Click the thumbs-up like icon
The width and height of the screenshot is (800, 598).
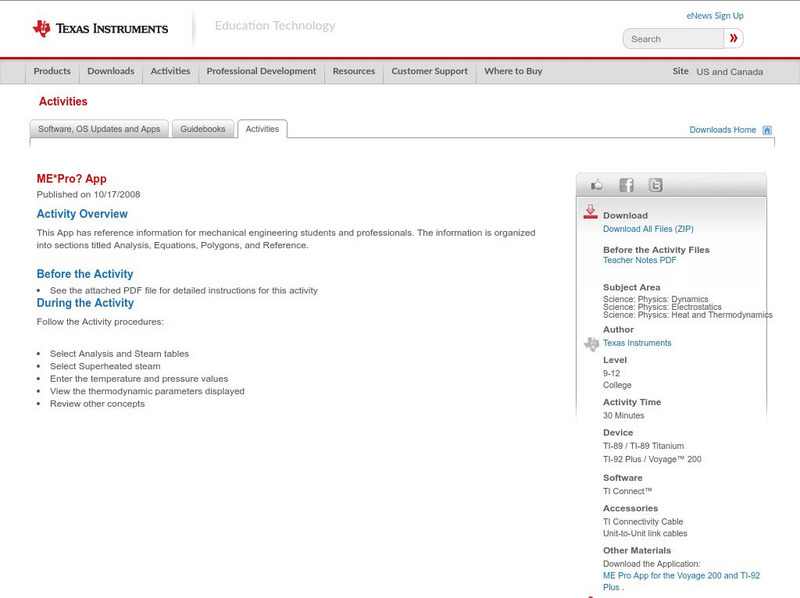[597, 185]
